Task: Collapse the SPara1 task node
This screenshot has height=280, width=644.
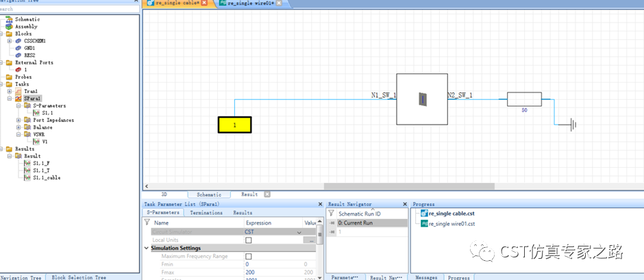Action: click(x=10, y=99)
